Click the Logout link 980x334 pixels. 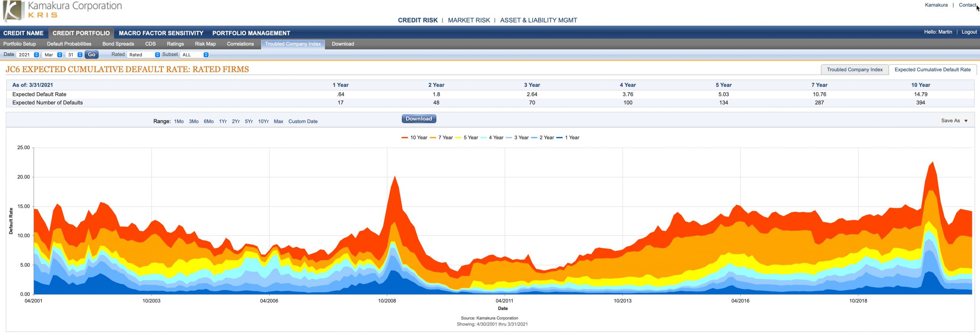tap(969, 32)
